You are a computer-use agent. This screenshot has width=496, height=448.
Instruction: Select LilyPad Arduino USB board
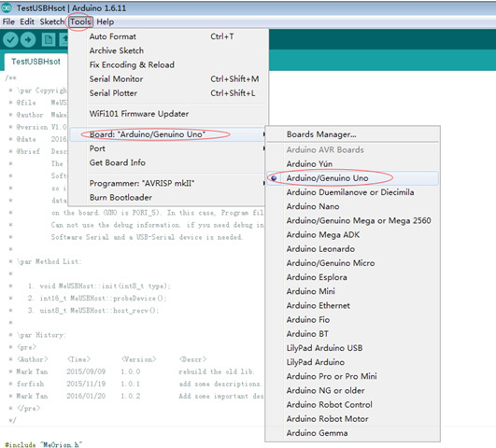[352, 348]
